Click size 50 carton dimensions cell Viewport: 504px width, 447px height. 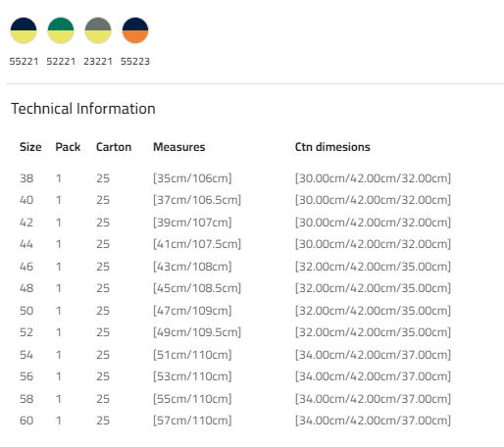[x=373, y=311]
